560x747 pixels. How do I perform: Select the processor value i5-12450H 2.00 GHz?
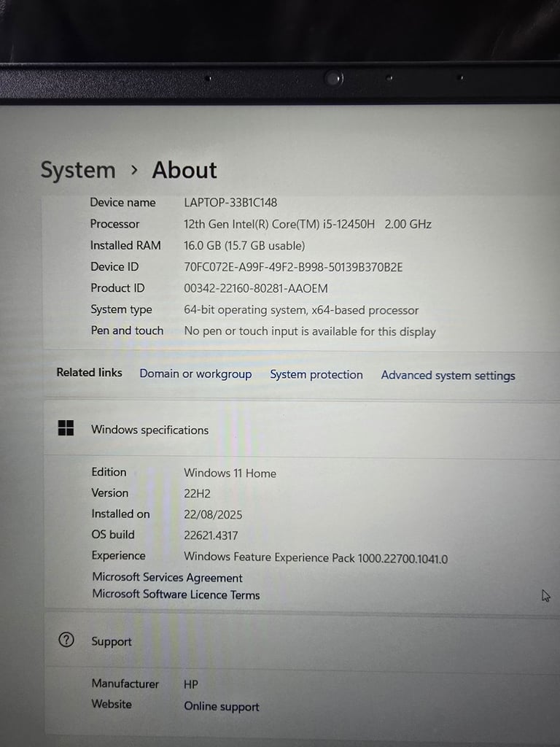tap(308, 224)
